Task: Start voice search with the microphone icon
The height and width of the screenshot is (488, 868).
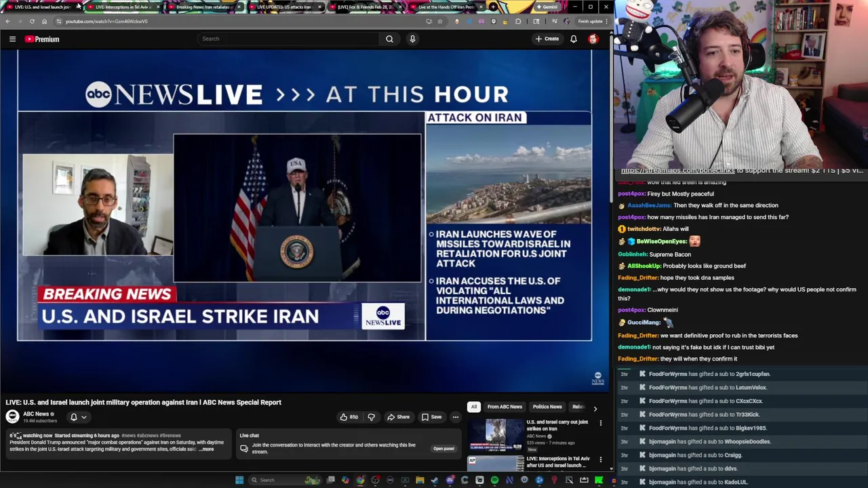Action: click(412, 39)
